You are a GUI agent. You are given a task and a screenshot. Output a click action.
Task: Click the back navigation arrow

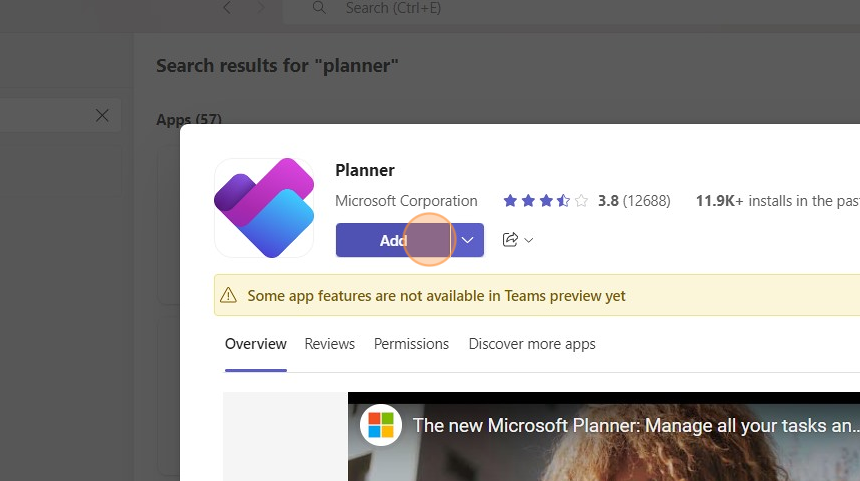tap(228, 8)
